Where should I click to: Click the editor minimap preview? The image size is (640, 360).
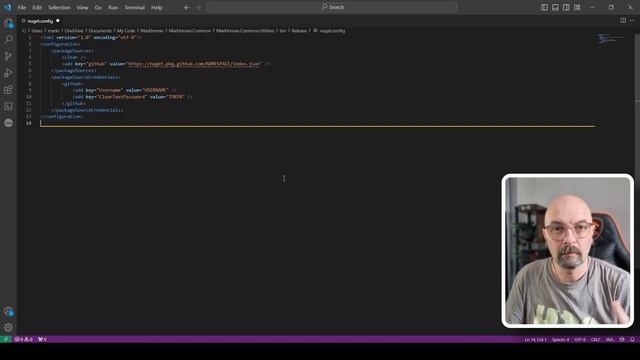tap(611, 39)
